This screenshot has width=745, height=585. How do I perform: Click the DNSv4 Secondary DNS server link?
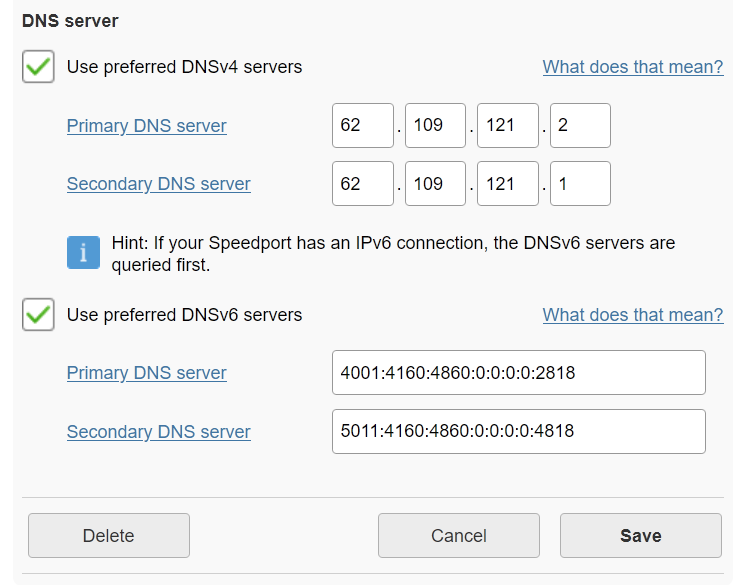[158, 184]
